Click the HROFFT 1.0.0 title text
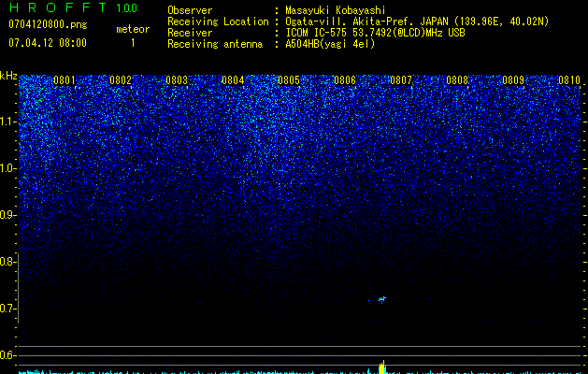 [x=73, y=7]
